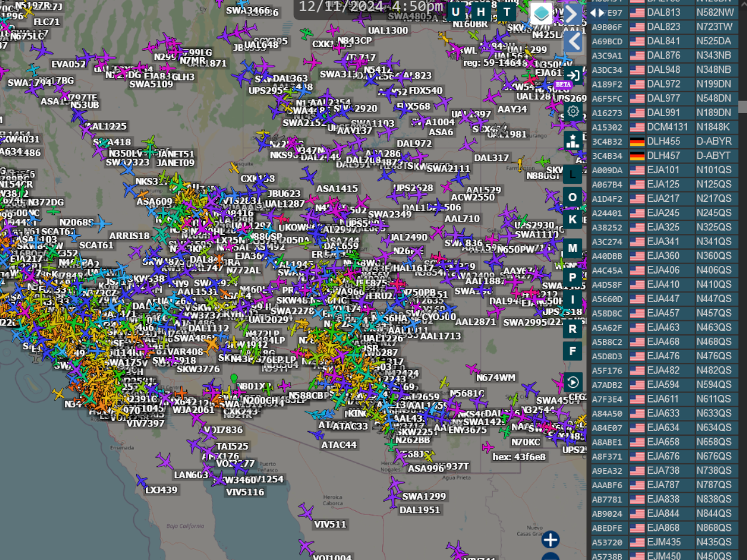Select hex A6F5FC in the list
Image resolution: width=747 pixels, height=560 pixels.
pyautogui.click(x=607, y=99)
